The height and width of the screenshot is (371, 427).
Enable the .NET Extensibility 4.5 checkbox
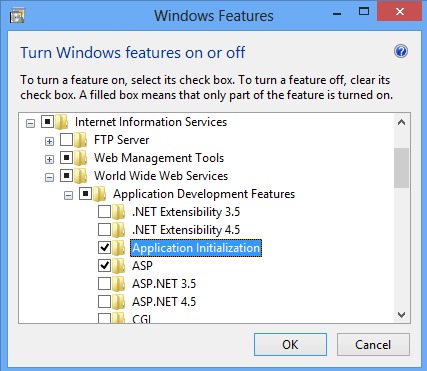[104, 230]
